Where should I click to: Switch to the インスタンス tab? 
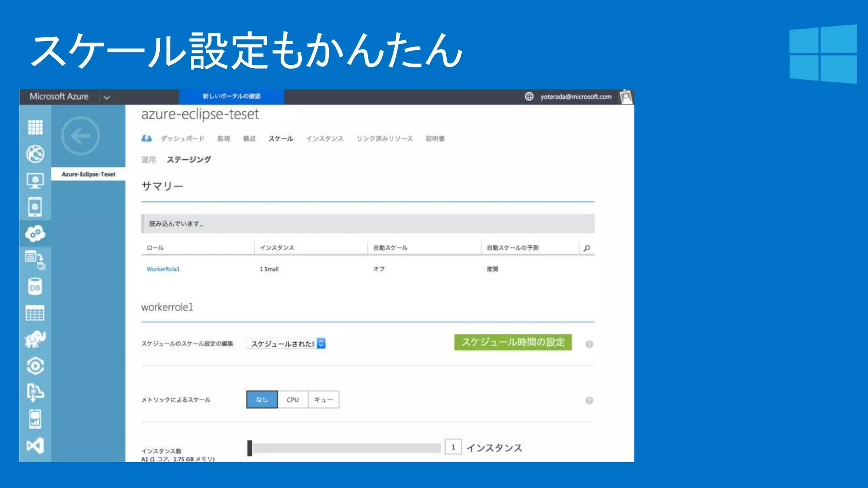point(325,139)
